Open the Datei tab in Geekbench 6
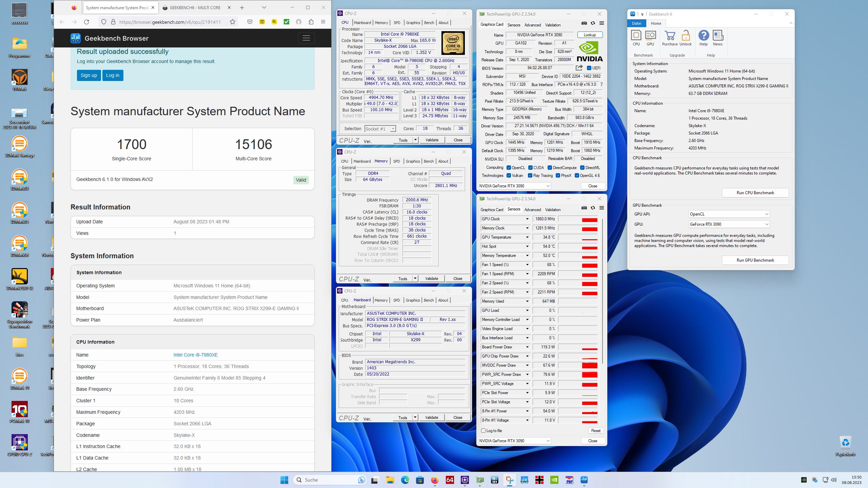Image resolution: width=868 pixels, height=488 pixels. click(636, 23)
